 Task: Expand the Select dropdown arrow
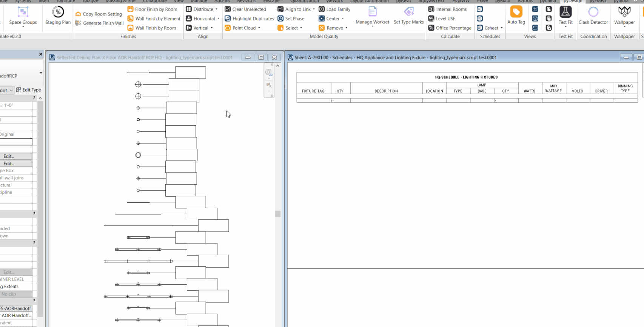tap(301, 28)
